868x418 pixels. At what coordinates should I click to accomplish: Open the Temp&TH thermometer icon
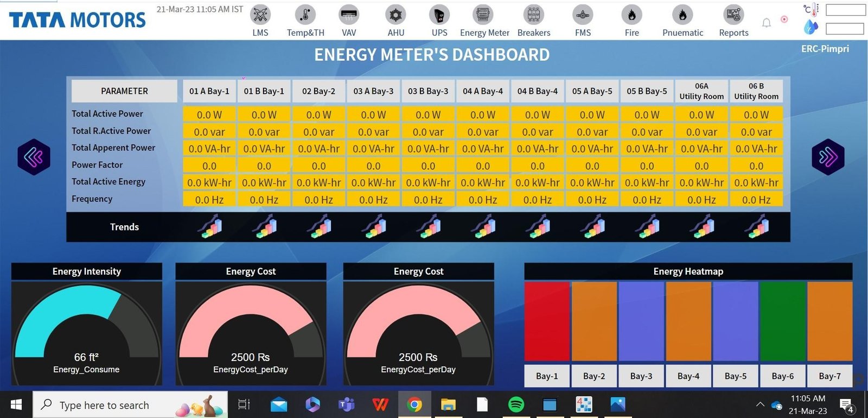click(305, 15)
